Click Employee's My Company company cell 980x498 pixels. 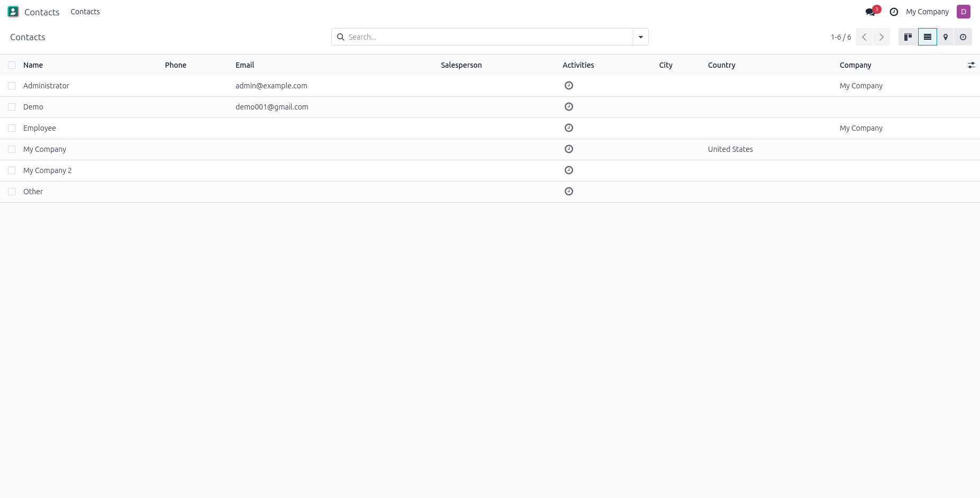(861, 128)
